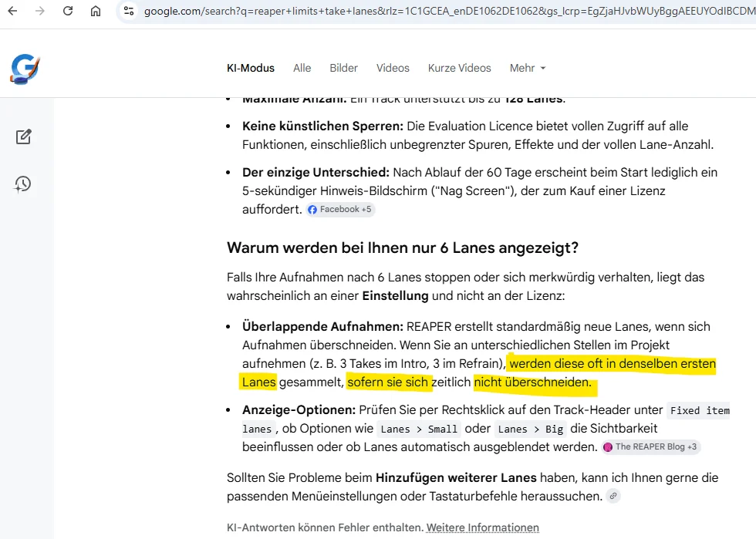This screenshot has height=539, width=756.
Task: Open site permission controls in address bar
Action: [x=128, y=12]
